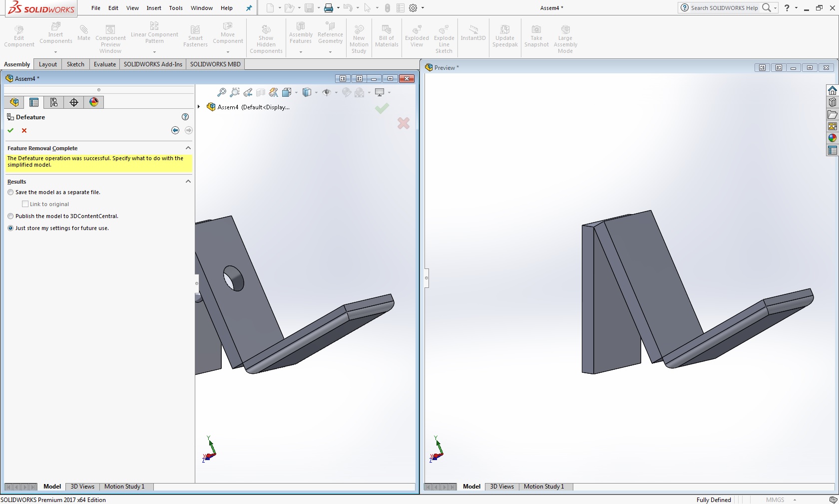Select 'Publish the model to 3DContentCentral'

point(10,216)
